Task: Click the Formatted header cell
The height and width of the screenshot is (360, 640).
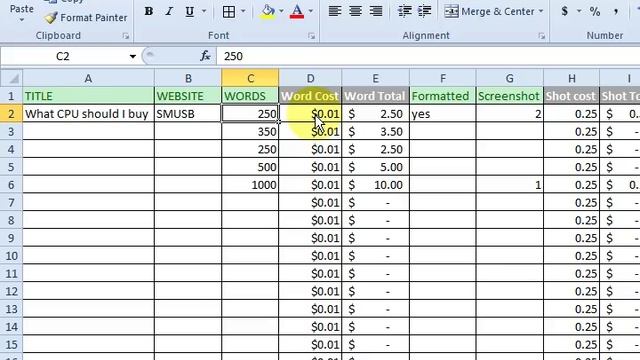Action: point(442,96)
